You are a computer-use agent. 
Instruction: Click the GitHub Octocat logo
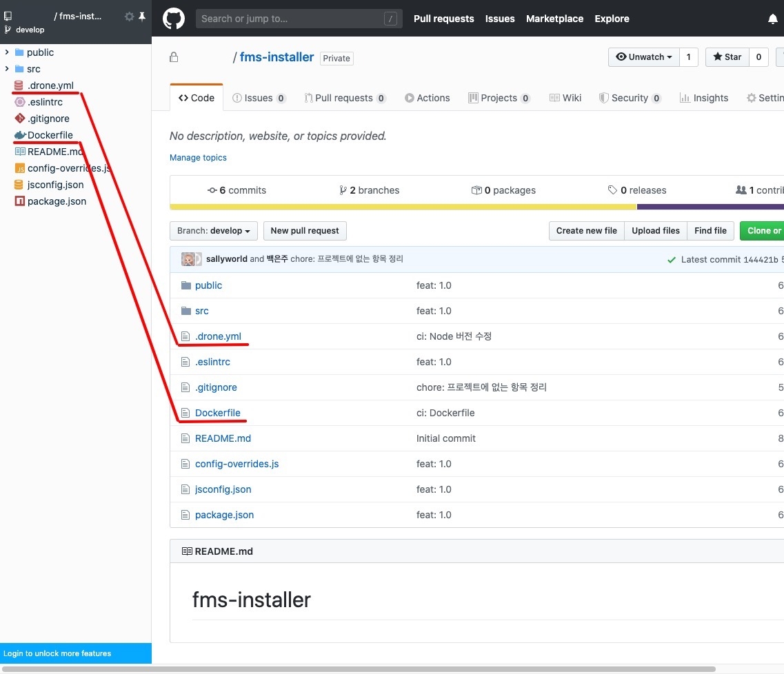174,19
